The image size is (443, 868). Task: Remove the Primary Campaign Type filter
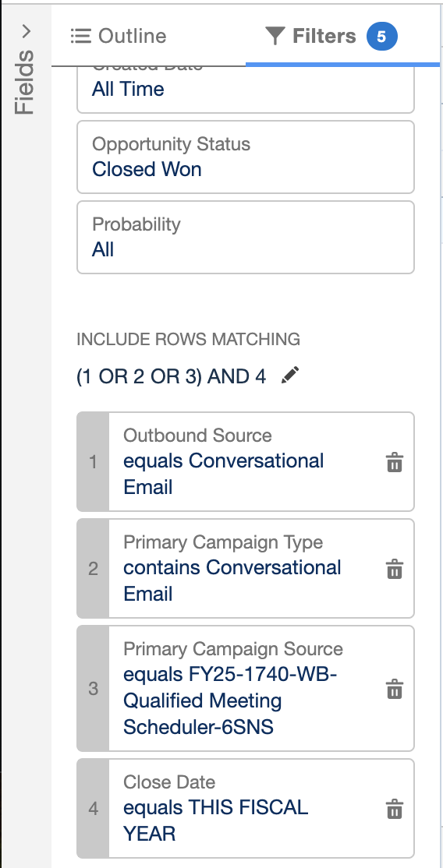394,569
